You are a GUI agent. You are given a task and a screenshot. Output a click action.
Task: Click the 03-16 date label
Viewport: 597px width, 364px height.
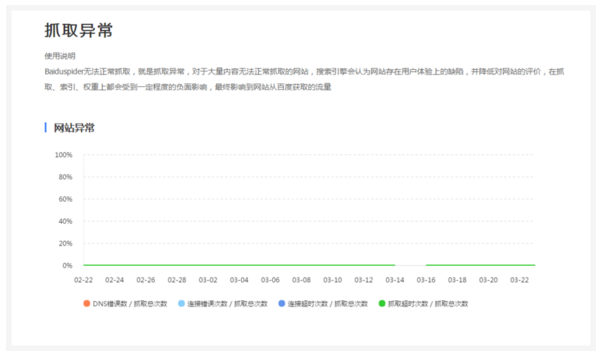pos(426,280)
